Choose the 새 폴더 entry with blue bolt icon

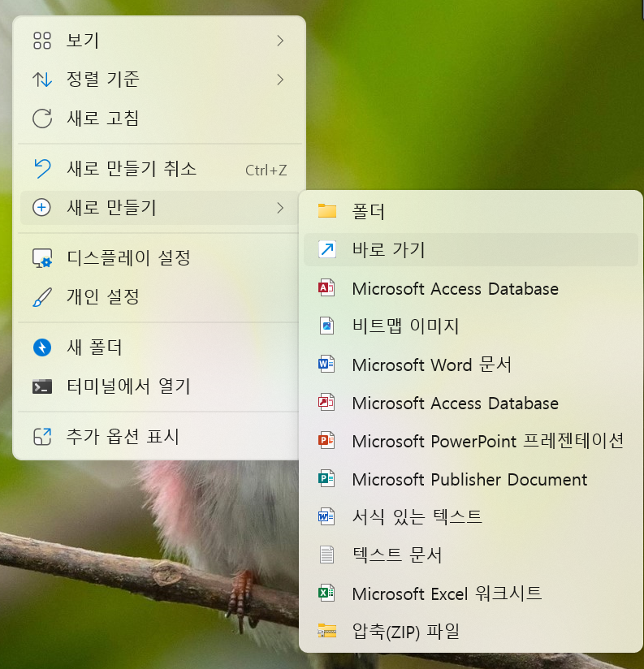(x=159, y=347)
